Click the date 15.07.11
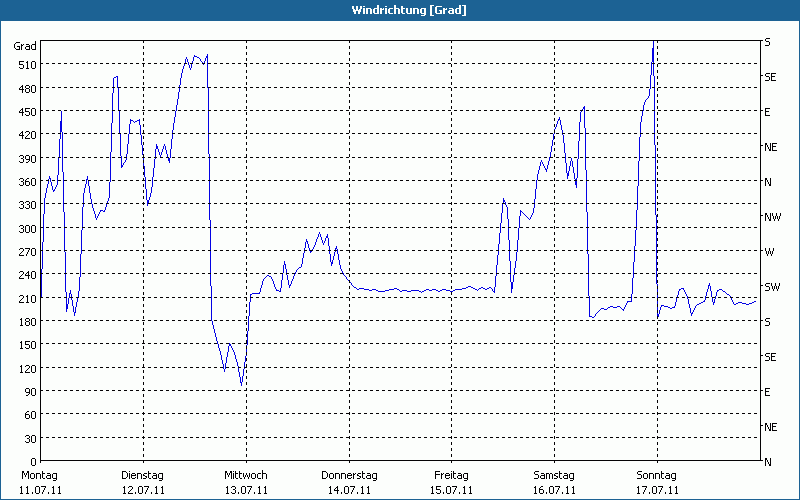 [452, 490]
